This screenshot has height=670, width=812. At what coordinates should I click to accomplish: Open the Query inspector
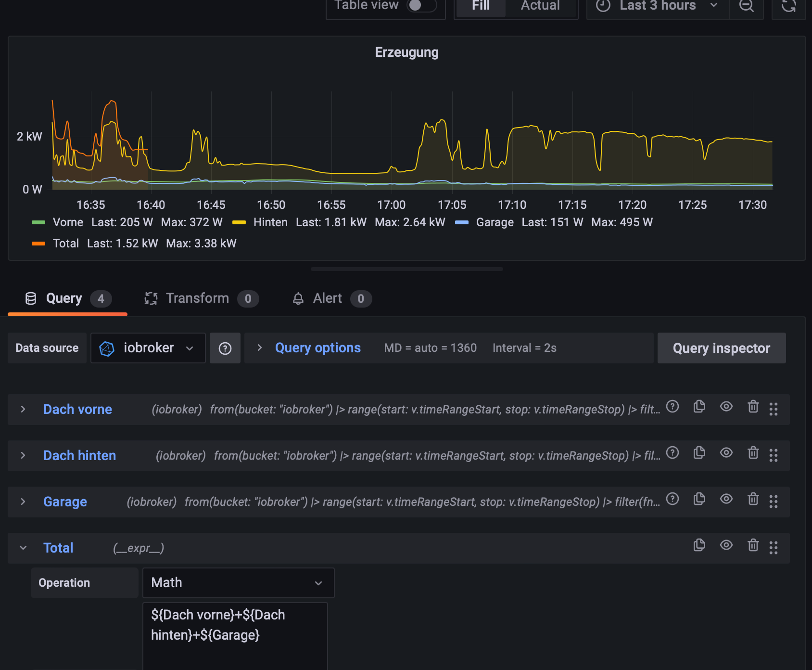click(721, 348)
